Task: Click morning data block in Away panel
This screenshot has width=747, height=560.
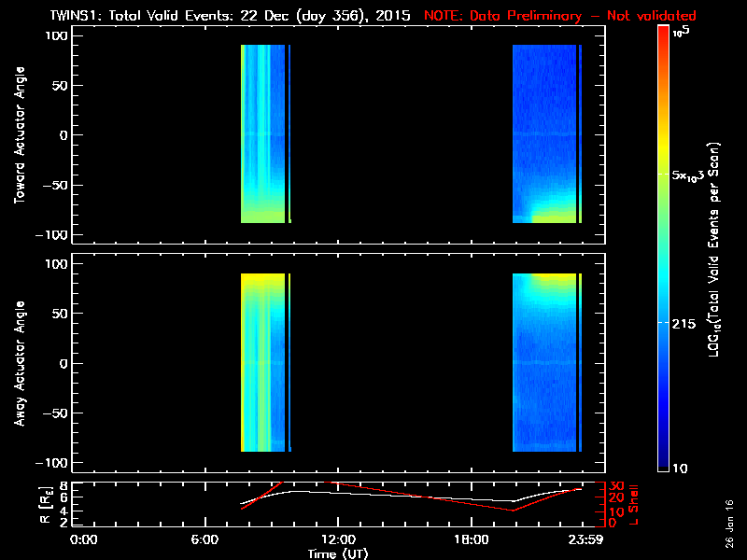Action: (263, 362)
